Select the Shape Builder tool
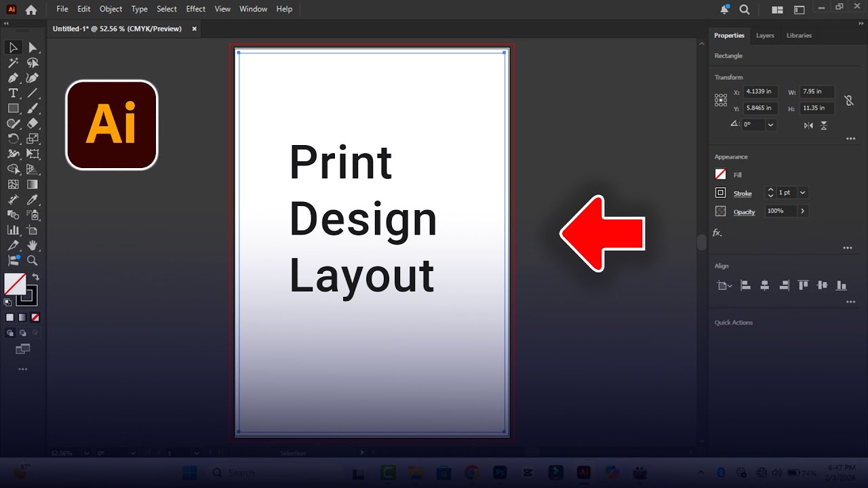 click(13, 169)
